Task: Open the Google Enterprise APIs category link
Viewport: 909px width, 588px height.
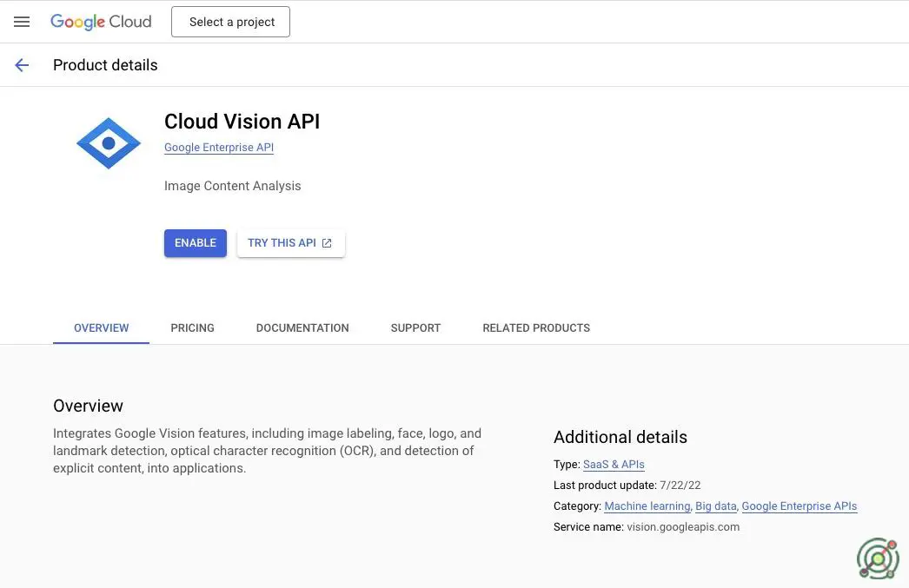Action: point(800,506)
